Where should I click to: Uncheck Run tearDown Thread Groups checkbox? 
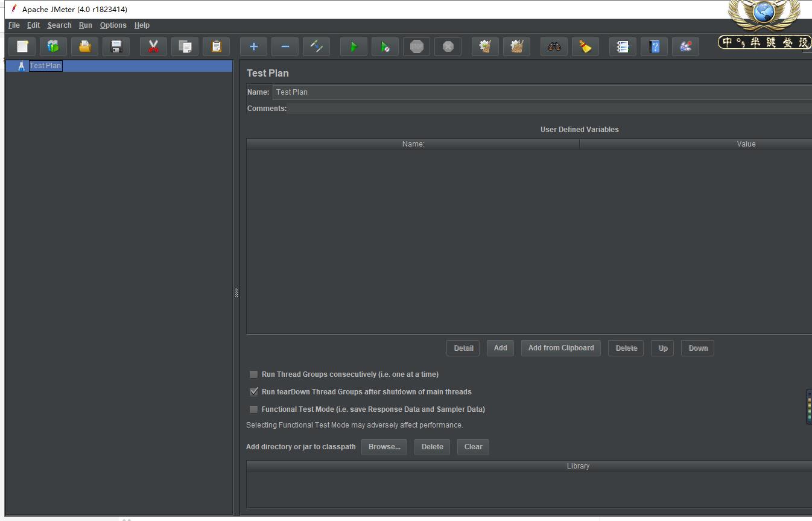pyautogui.click(x=254, y=392)
